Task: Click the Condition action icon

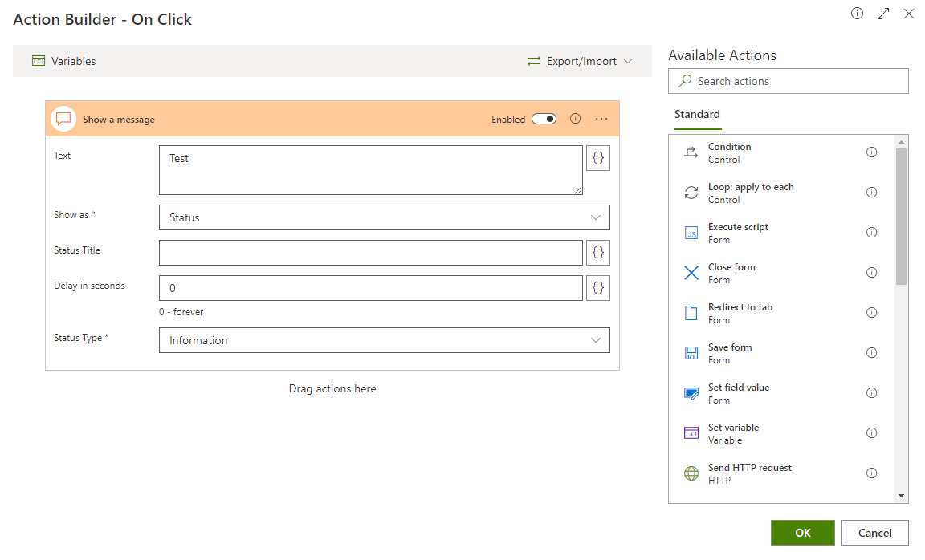Action: (691, 152)
